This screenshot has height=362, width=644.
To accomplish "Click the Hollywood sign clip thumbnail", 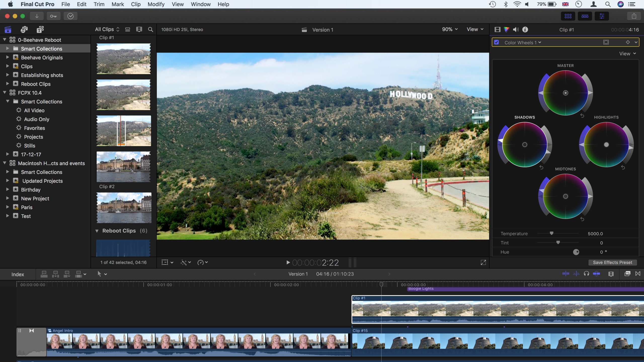I will coord(124,58).
